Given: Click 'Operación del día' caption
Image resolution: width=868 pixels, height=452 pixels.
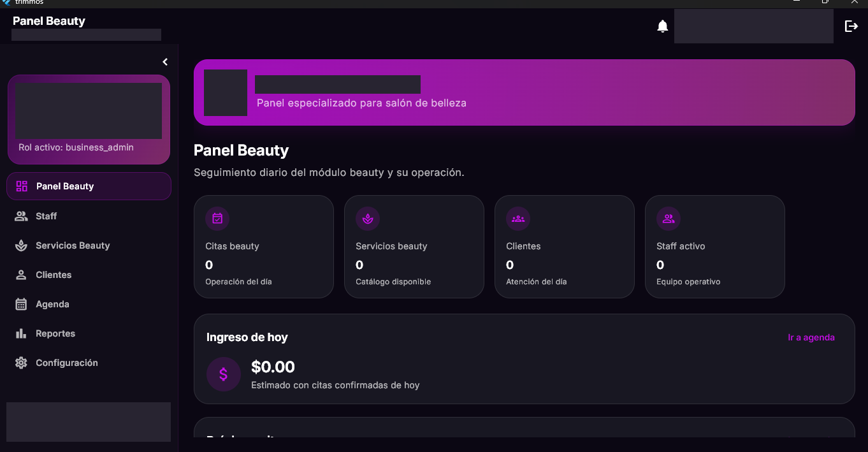Looking at the screenshot, I should click(238, 282).
